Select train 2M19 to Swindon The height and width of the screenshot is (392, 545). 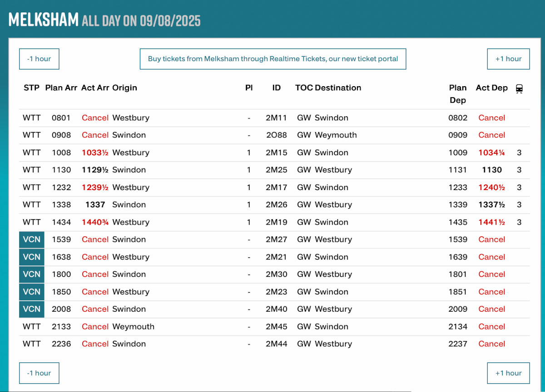click(276, 222)
